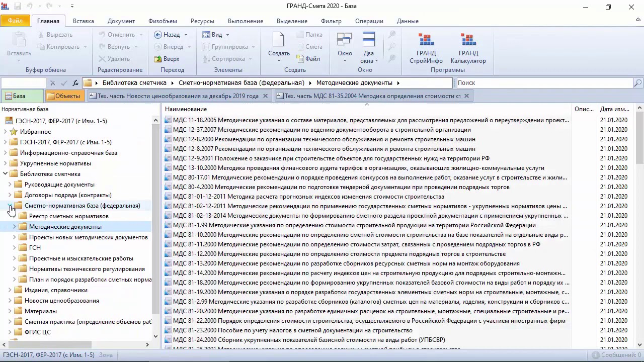The image size is (644, 362).
Task: Click the folder icon of ГСН
Action: tap(23, 248)
